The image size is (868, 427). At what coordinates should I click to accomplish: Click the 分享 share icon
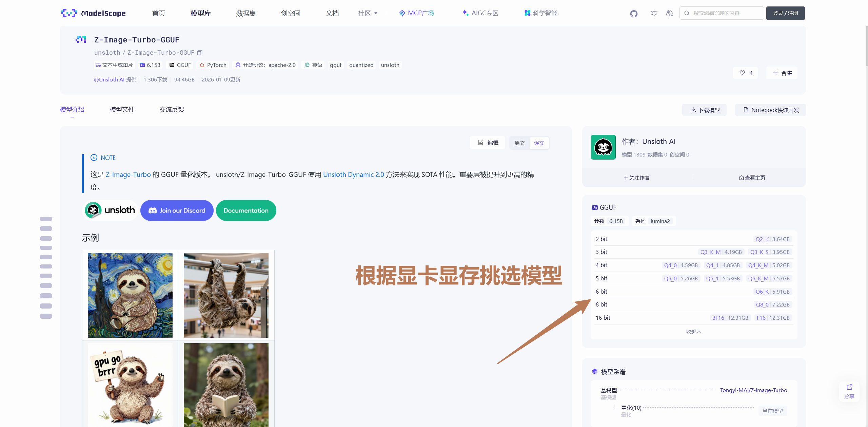point(849,391)
